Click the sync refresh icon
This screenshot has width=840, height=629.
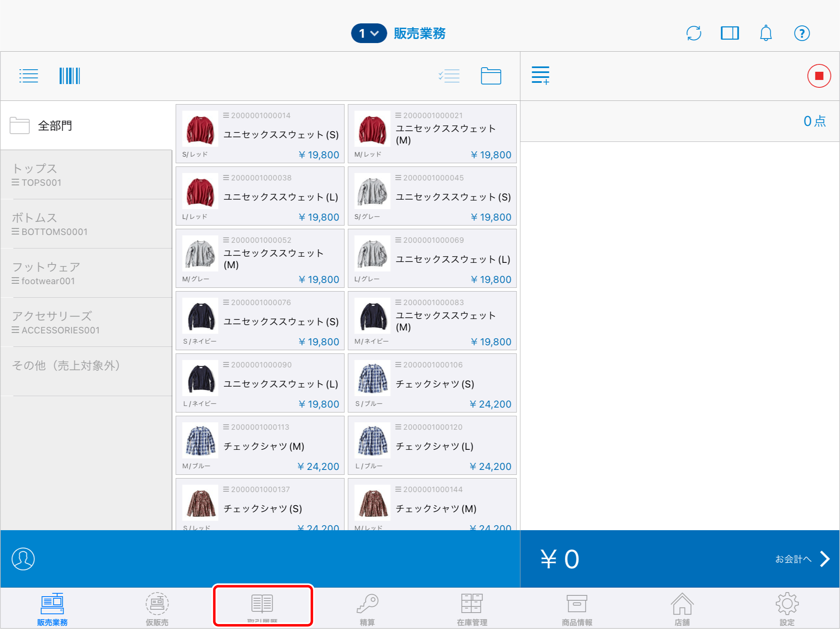pyautogui.click(x=694, y=33)
